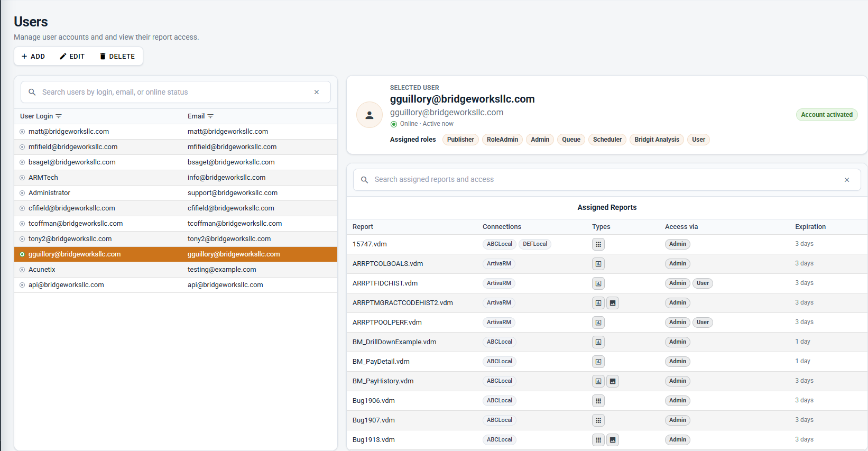Click the User access chip for ARRPTPOOLPERF.vdm

tap(703, 323)
